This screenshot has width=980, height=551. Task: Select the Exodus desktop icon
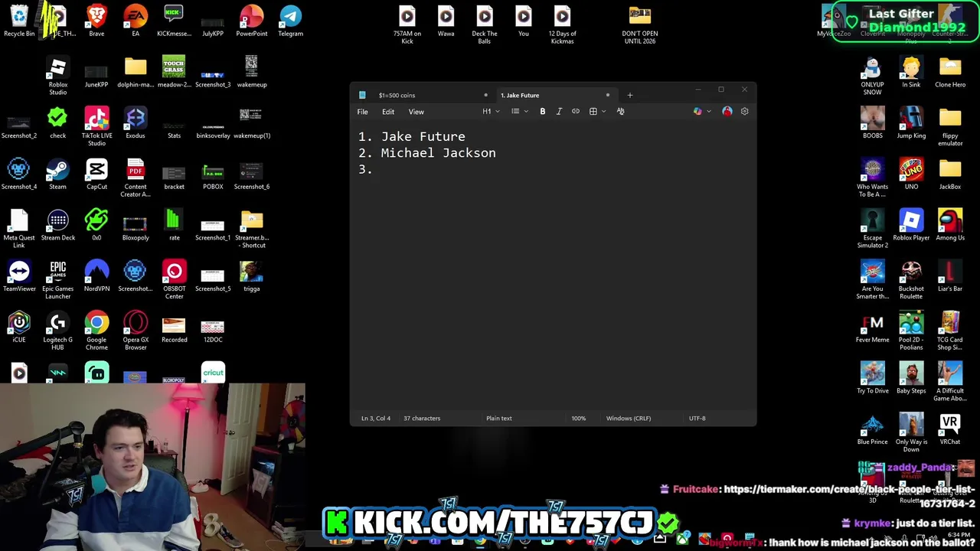(136, 123)
